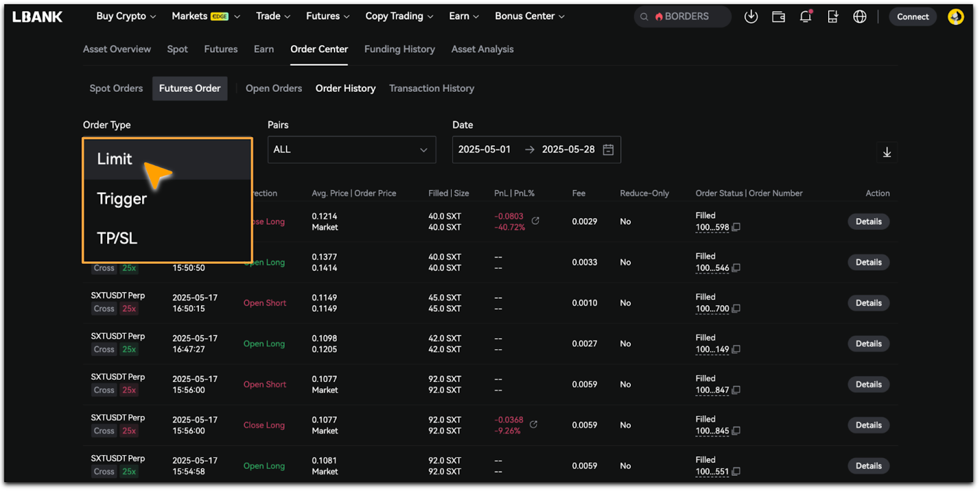Viewport: 980px width, 493px height.
Task: Expand the Pairs ALL dropdown
Action: click(x=351, y=150)
